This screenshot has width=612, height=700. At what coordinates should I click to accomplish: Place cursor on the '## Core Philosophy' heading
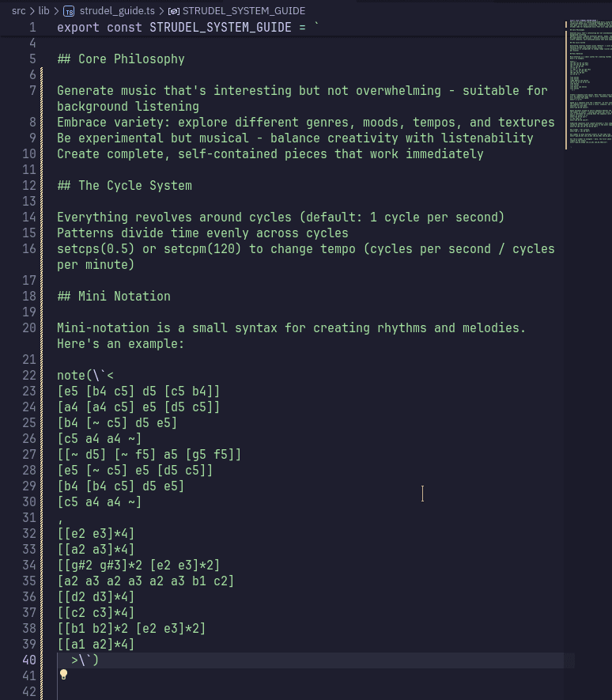click(121, 59)
